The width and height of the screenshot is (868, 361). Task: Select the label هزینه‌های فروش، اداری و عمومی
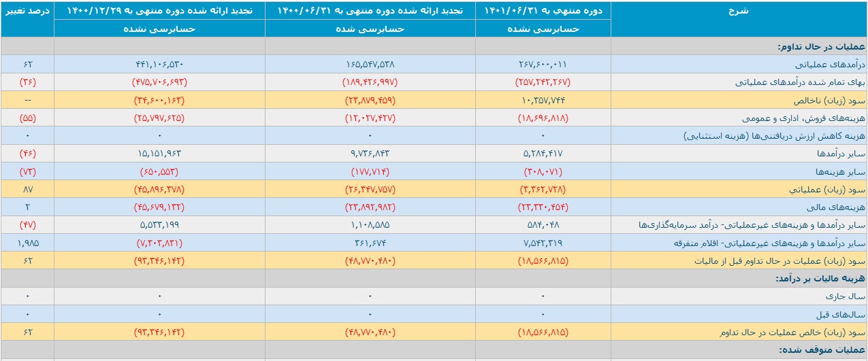click(x=805, y=118)
